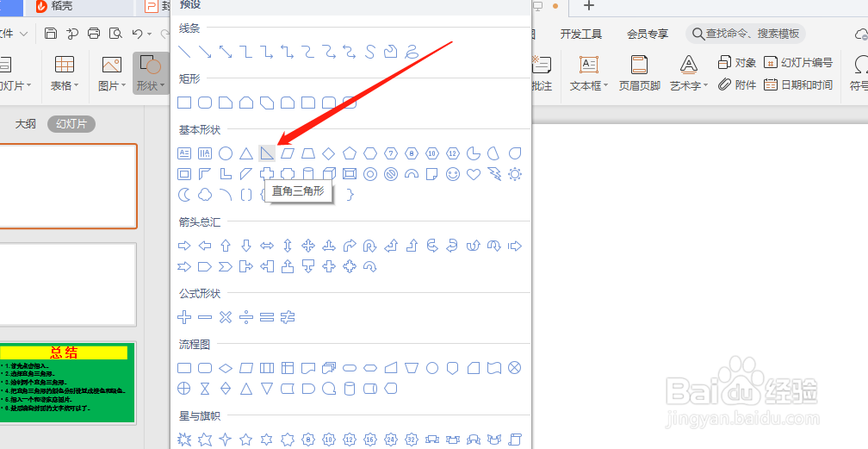Image resolution: width=868 pixels, height=449 pixels.
Task: Select the up arrow block shape
Action: tap(226, 246)
